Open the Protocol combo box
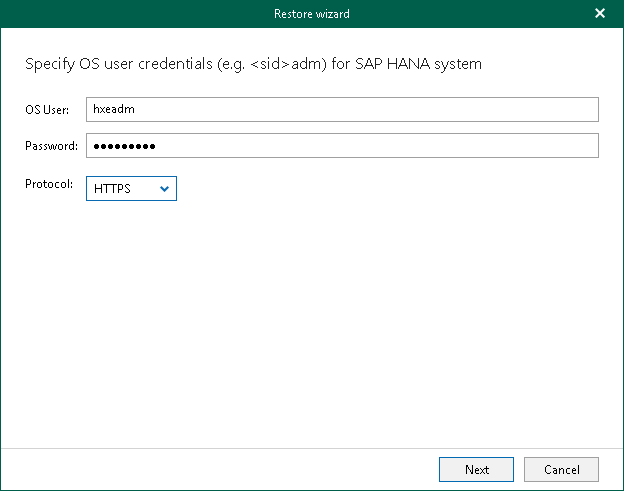 click(x=131, y=188)
